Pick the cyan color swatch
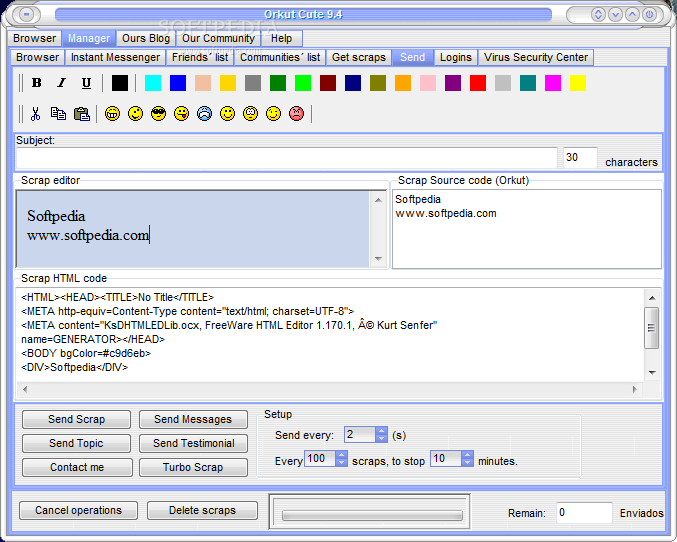Viewport: 677px width, 542px height. [153, 83]
